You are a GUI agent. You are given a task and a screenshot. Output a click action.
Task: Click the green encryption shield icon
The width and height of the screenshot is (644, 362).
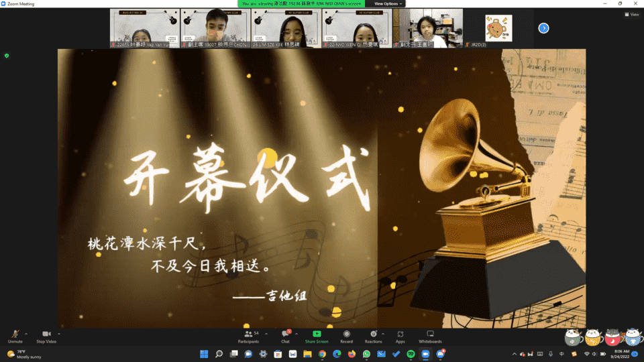click(x=7, y=56)
